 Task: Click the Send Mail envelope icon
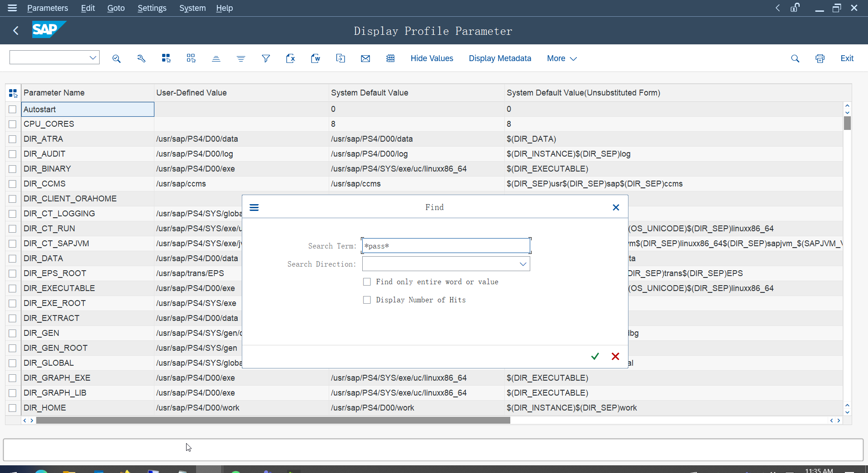(x=365, y=58)
